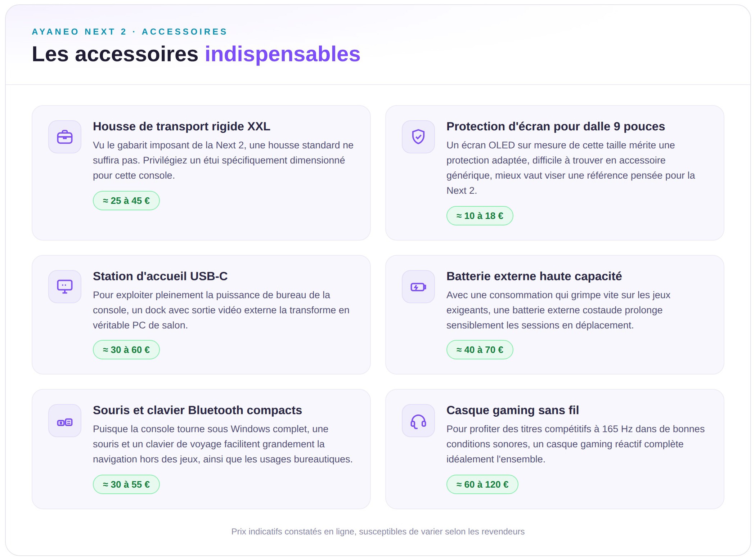Select the ≈ 10 à 18 € price badge
The image size is (755, 560).
coord(480,216)
